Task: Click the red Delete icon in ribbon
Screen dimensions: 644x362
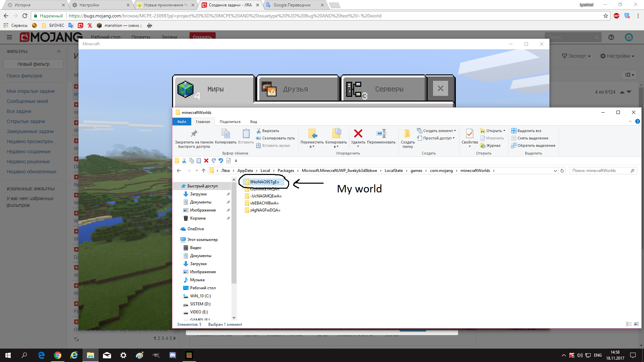Action: point(358,134)
